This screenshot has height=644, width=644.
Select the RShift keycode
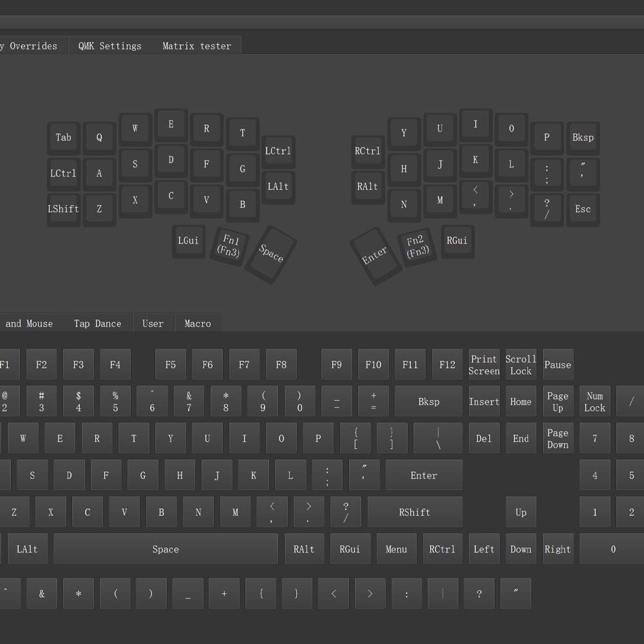point(414,513)
